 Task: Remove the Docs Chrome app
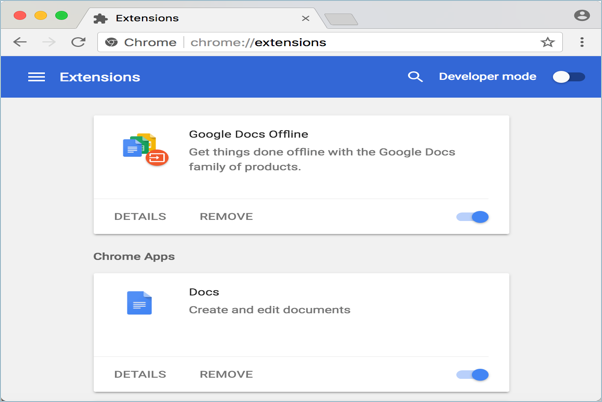click(x=226, y=375)
